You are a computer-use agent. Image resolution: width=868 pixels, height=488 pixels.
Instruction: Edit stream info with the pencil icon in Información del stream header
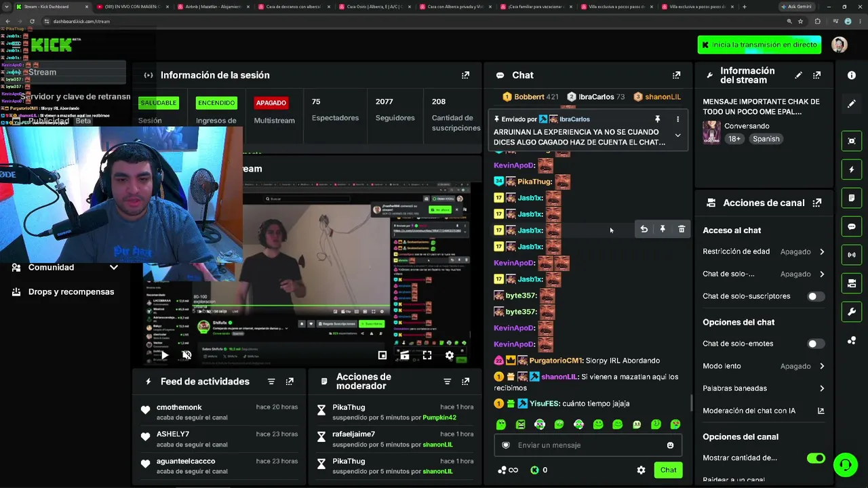tap(798, 75)
